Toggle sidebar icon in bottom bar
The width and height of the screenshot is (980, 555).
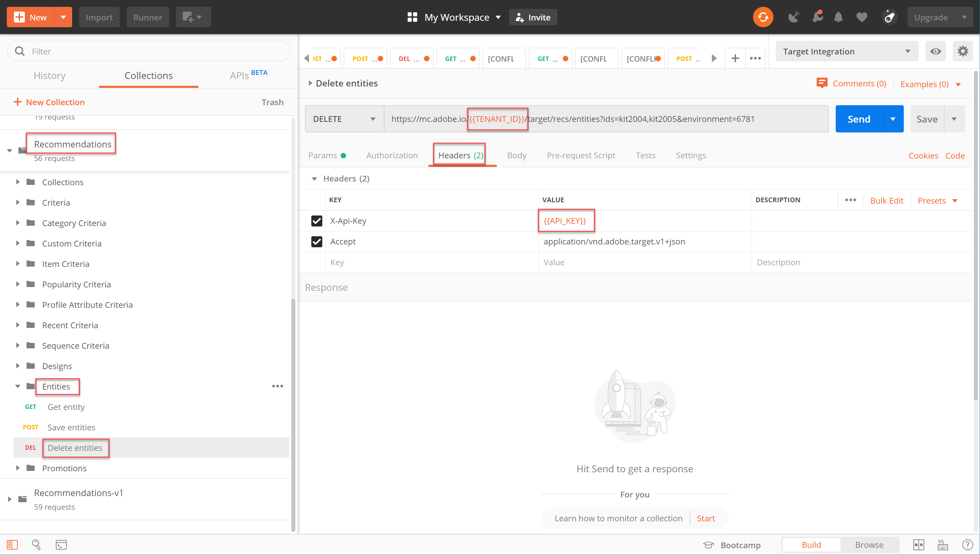point(12,545)
